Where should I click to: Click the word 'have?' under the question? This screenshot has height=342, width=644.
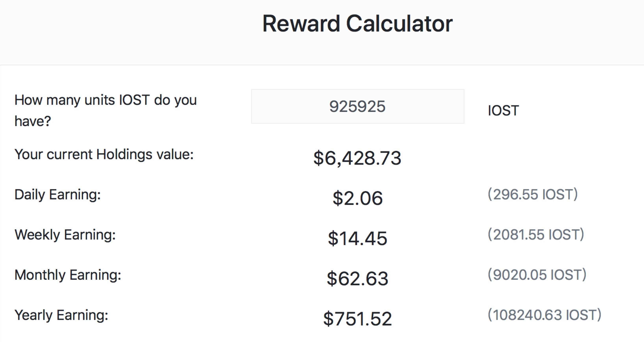[33, 121]
